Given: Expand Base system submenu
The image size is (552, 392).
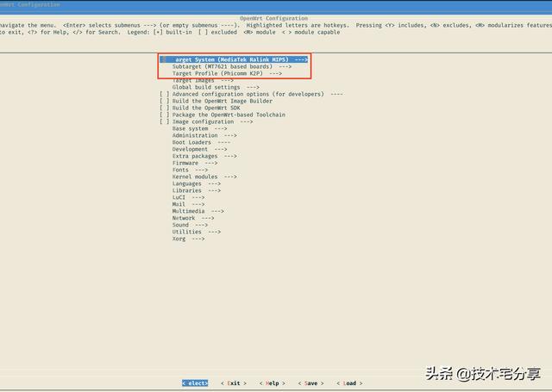Looking at the screenshot, I should 199,128.
